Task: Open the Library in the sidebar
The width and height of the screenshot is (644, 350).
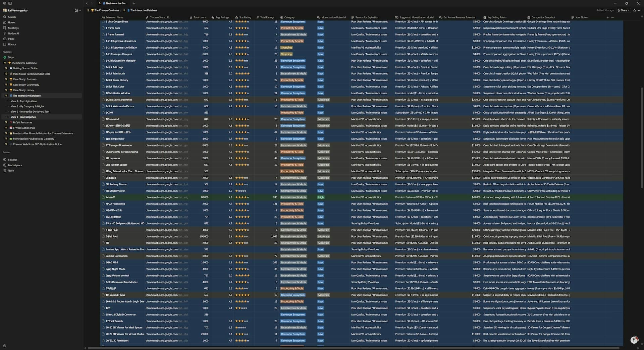Action: 12,44
